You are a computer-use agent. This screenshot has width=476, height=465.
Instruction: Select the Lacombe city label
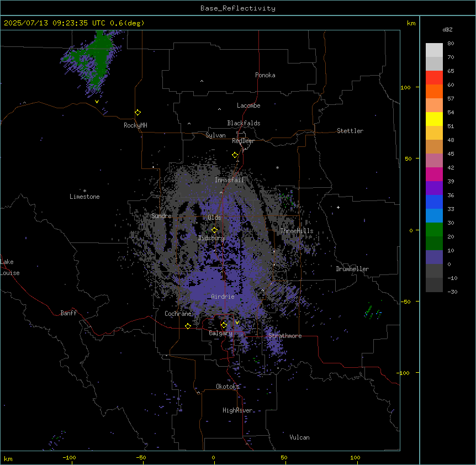pos(248,105)
